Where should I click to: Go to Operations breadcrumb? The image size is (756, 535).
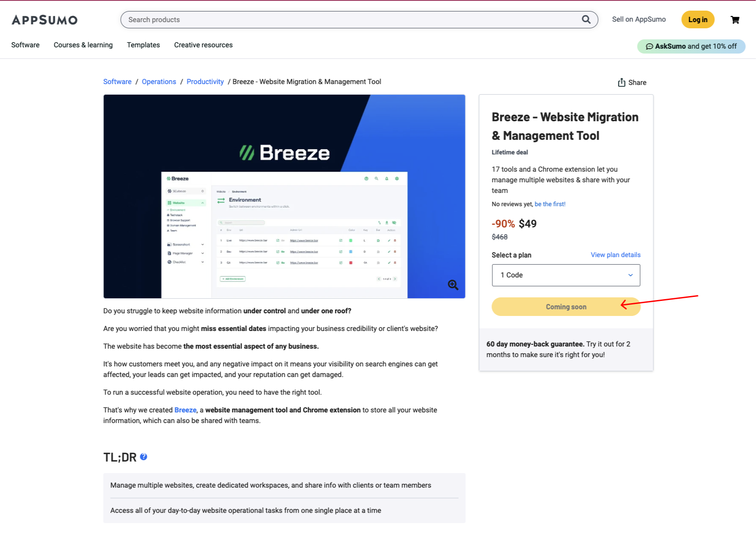(x=159, y=81)
